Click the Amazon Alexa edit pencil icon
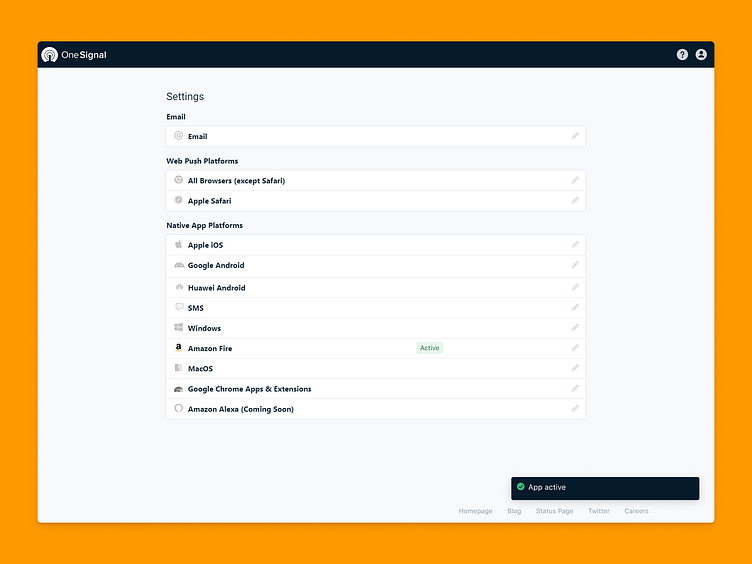Image resolution: width=752 pixels, height=564 pixels. tap(575, 409)
